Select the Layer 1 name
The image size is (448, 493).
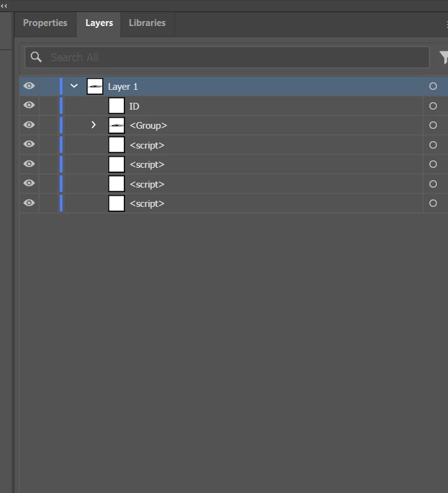(123, 87)
